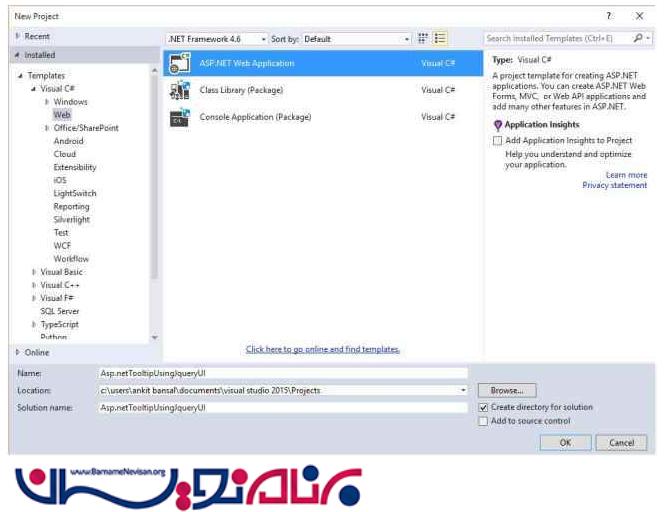The width and height of the screenshot is (665, 512).
Task: Close the New Project dialog
Action: 639,16
